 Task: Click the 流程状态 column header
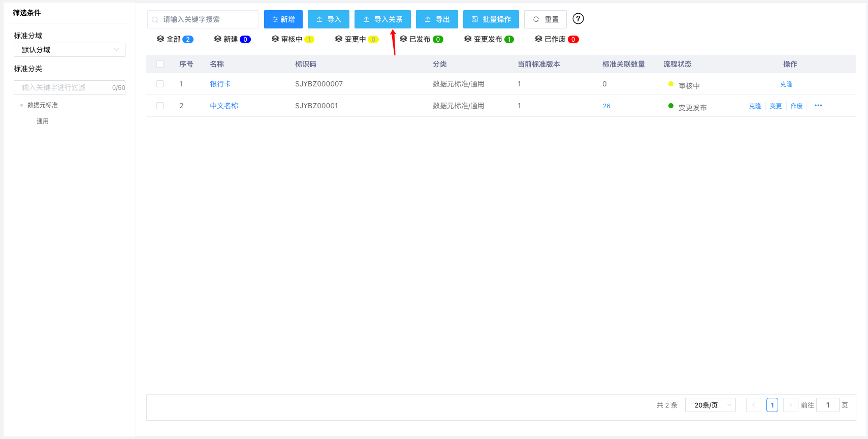[x=678, y=64]
